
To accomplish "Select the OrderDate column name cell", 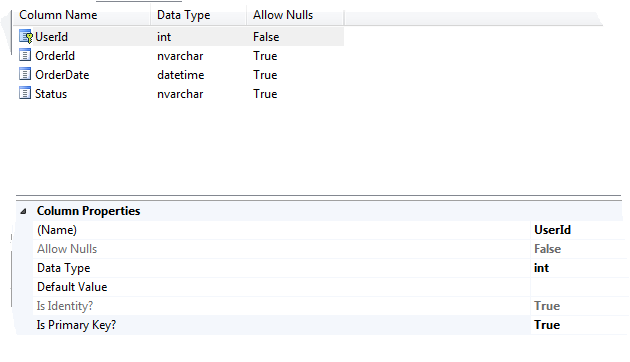I will [62, 75].
